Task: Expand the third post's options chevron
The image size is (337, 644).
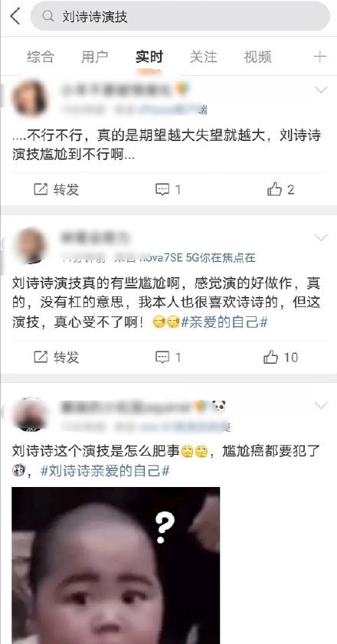Action: [321, 405]
